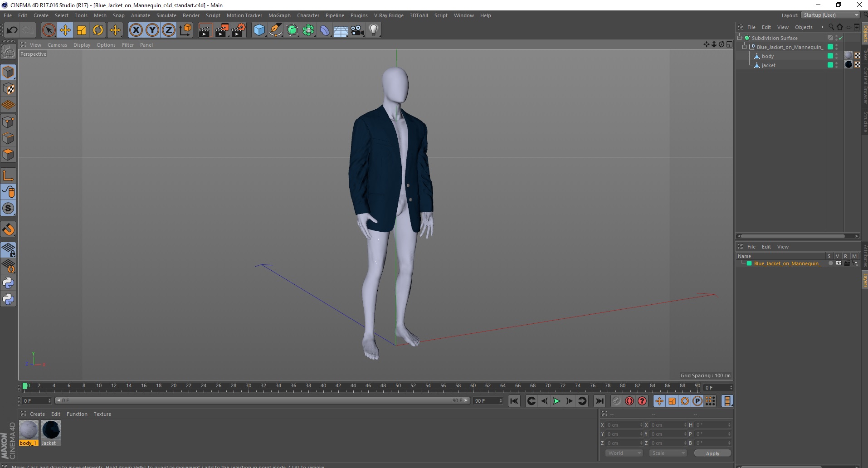Open the File menu

click(x=8, y=15)
